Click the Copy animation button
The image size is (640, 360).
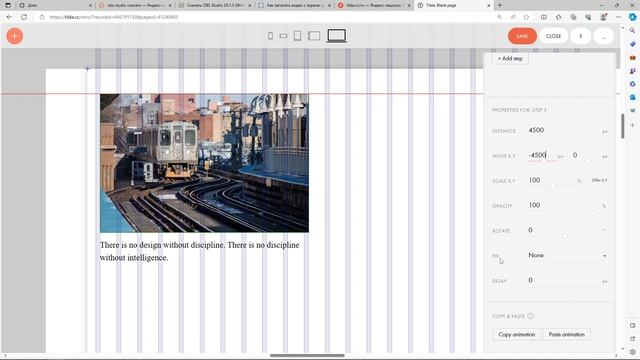click(x=516, y=334)
